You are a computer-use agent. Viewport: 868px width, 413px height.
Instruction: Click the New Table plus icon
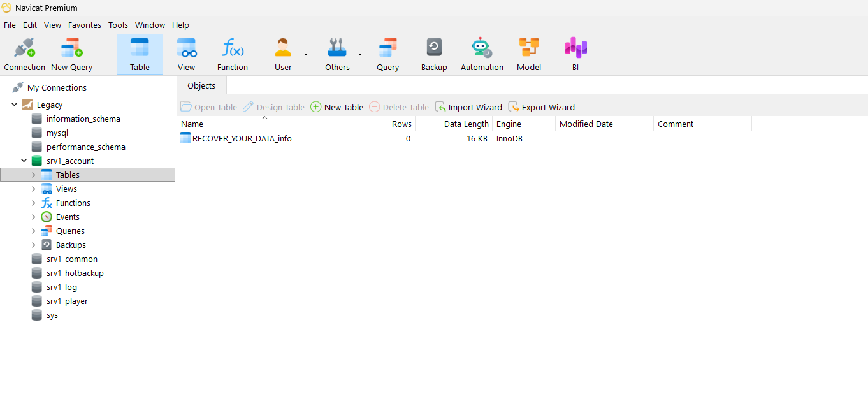(316, 107)
